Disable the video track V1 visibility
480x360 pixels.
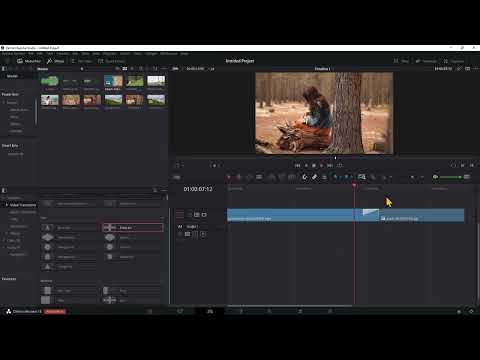pyautogui.click(x=204, y=215)
